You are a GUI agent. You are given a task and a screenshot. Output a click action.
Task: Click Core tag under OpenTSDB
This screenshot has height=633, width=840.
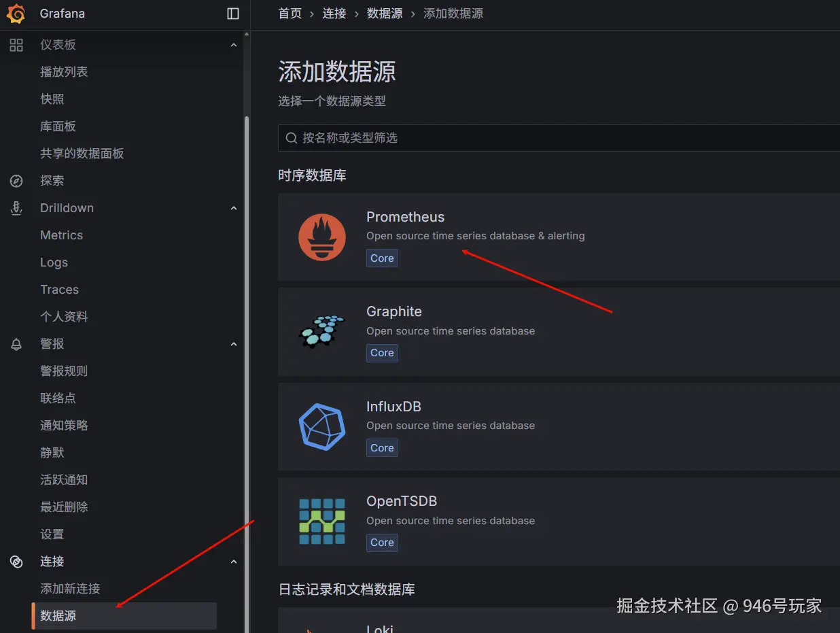(x=382, y=543)
